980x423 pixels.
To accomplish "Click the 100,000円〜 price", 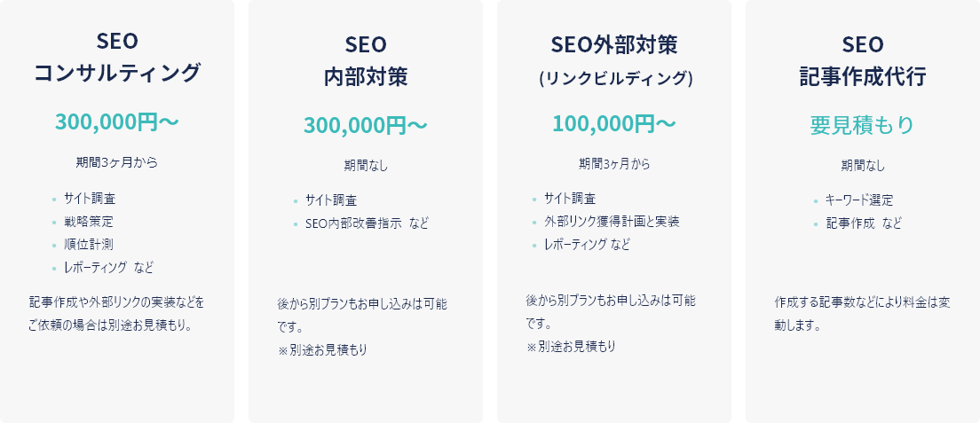I will click(x=614, y=123).
